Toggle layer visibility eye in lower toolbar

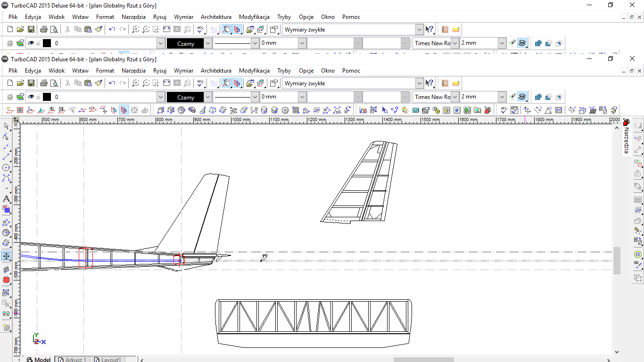pos(31,97)
